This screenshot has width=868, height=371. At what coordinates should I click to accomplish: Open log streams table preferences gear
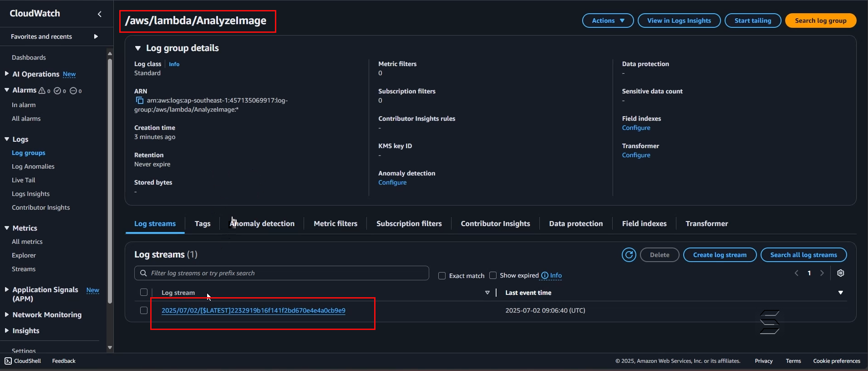[841, 273]
